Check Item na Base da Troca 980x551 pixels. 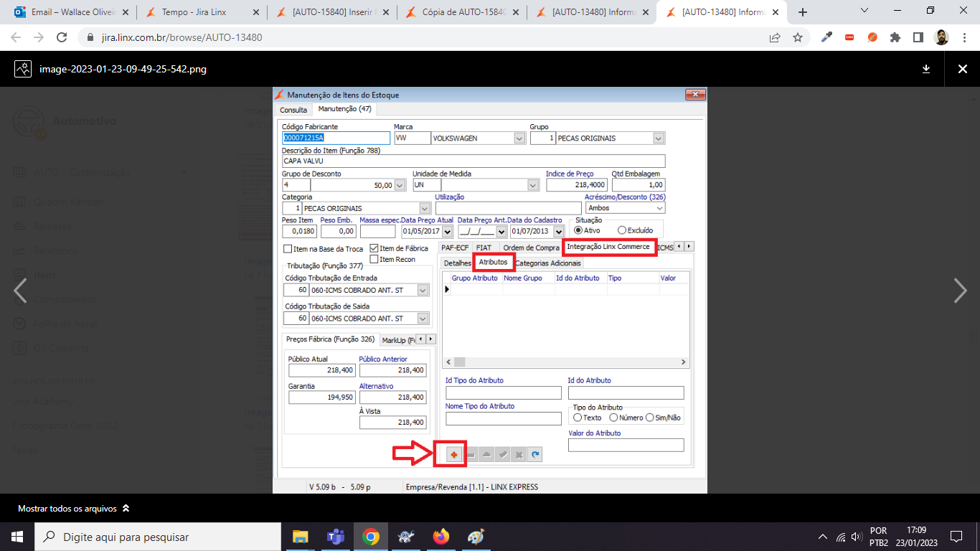[x=288, y=250]
